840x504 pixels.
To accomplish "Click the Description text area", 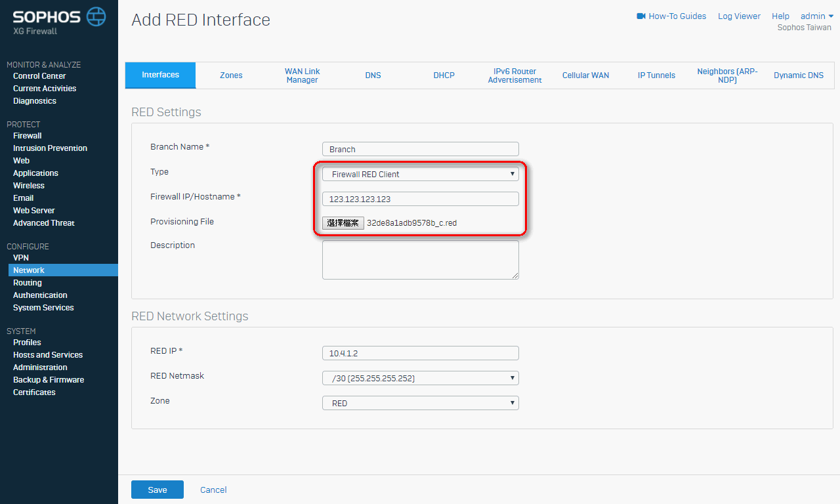I will (x=421, y=260).
